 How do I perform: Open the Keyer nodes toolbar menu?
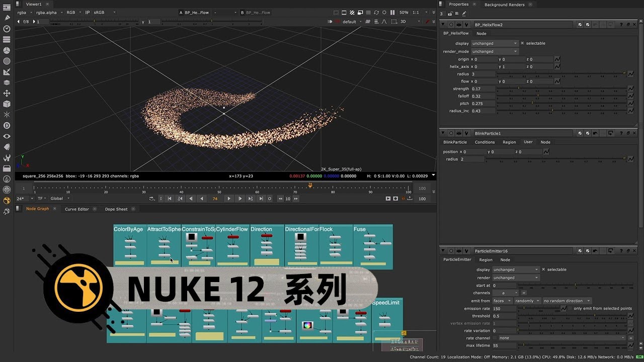(7, 72)
